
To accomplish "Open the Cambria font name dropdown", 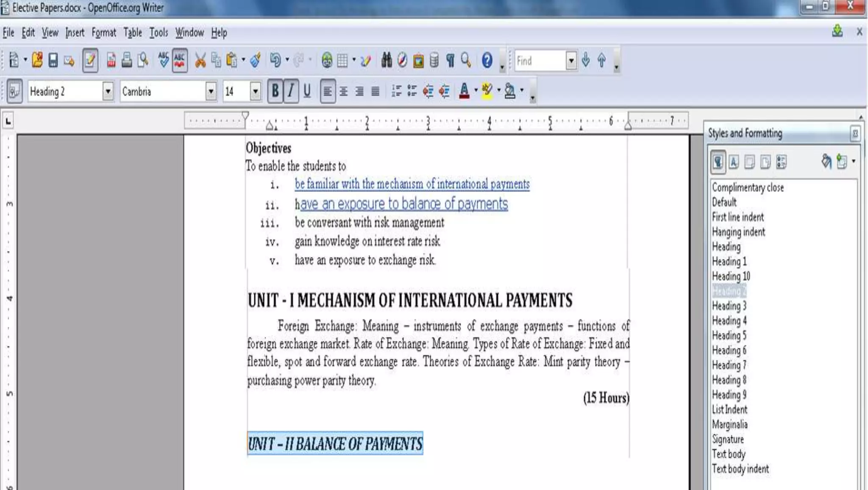I will [x=211, y=91].
